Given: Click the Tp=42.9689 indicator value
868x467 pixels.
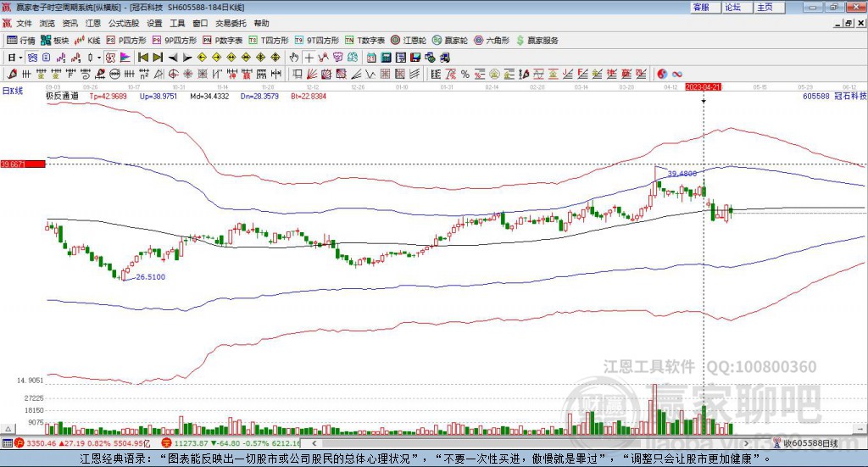Looking at the screenshot, I should (x=108, y=96).
